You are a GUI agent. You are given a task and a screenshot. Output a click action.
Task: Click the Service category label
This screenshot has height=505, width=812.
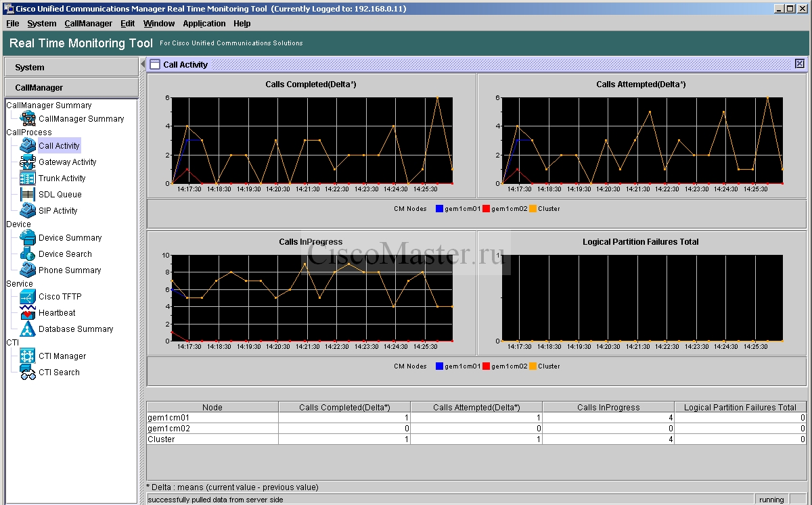tap(20, 284)
